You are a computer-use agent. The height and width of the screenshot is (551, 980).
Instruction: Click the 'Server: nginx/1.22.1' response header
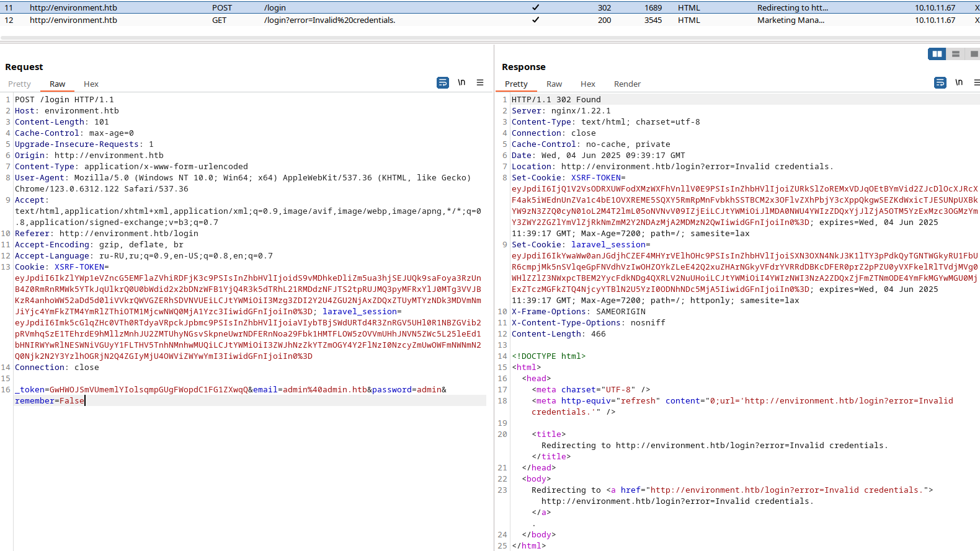(x=561, y=110)
